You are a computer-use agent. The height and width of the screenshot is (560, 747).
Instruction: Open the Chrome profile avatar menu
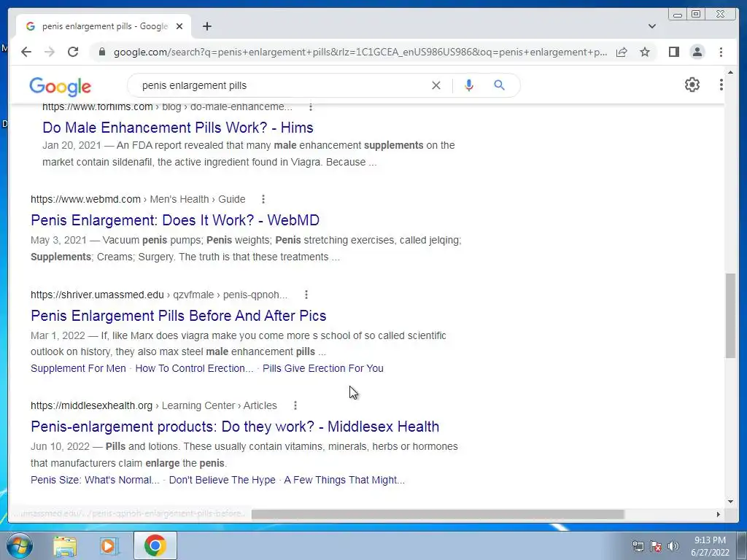click(x=697, y=52)
